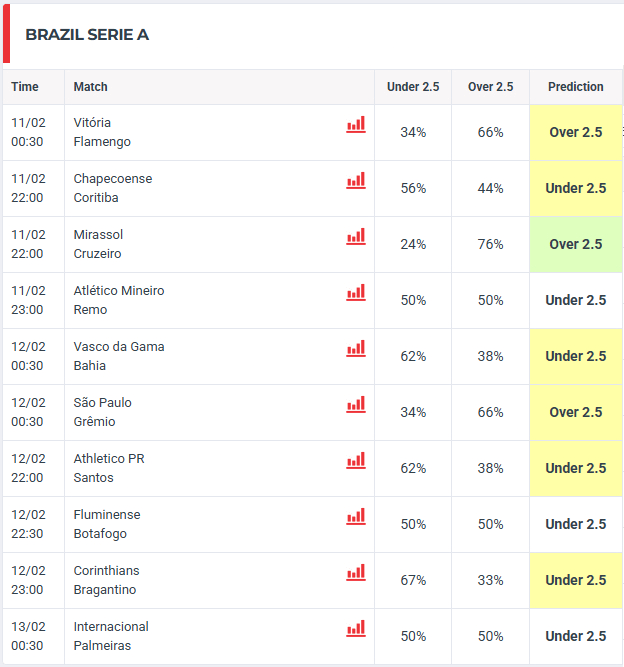
Task: Click the Prediction column header
Action: (x=576, y=87)
